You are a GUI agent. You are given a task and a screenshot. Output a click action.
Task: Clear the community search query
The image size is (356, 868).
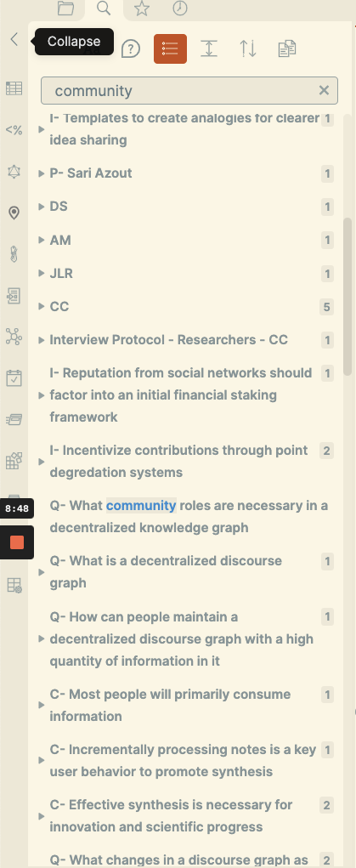click(x=324, y=90)
